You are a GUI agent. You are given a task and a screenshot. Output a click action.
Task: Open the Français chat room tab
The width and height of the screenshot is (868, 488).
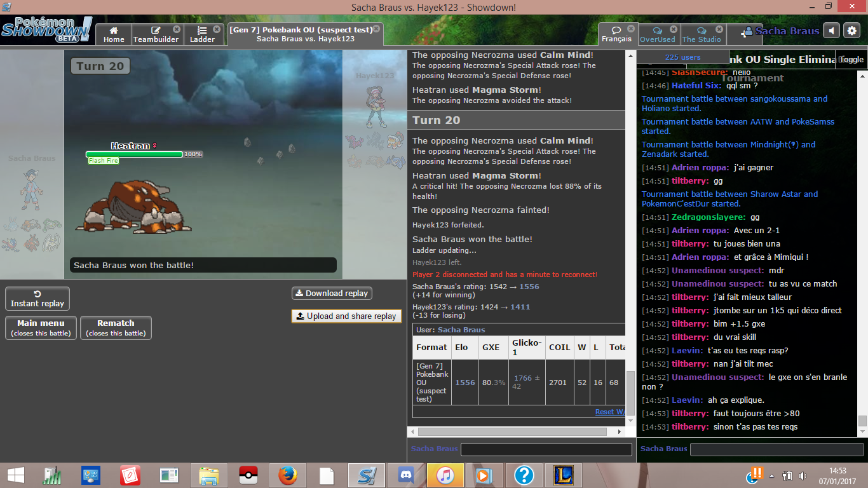[x=616, y=34]
